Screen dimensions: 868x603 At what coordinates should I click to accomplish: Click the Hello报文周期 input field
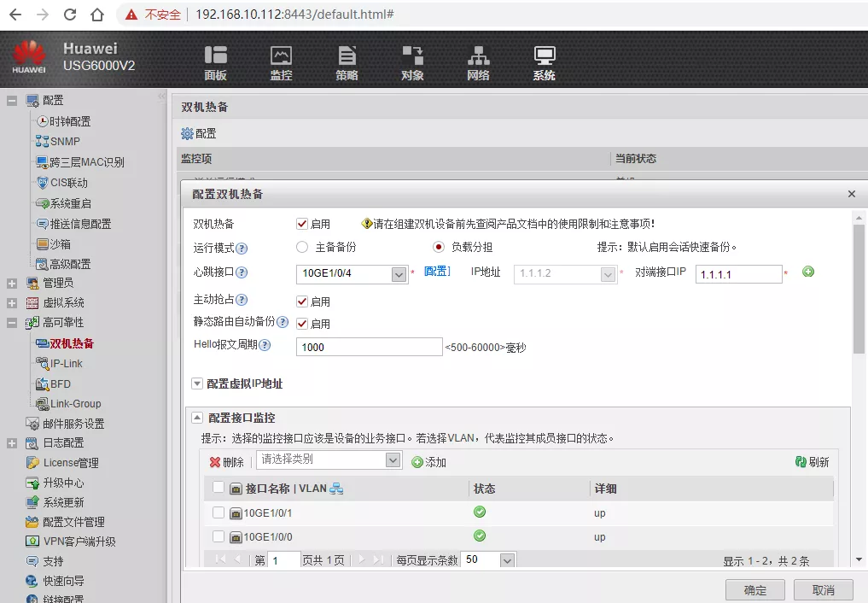[x=369, y=348]
